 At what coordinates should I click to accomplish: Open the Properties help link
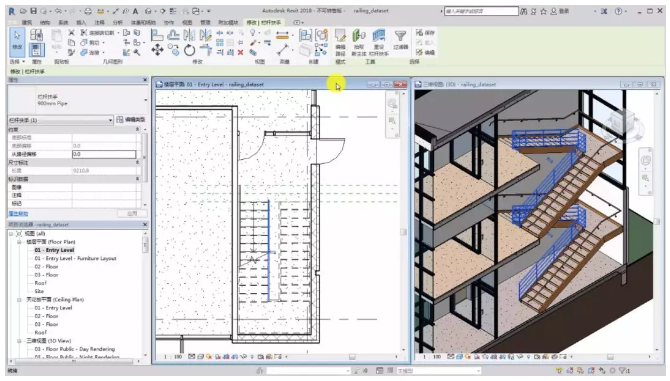(18, 214)
